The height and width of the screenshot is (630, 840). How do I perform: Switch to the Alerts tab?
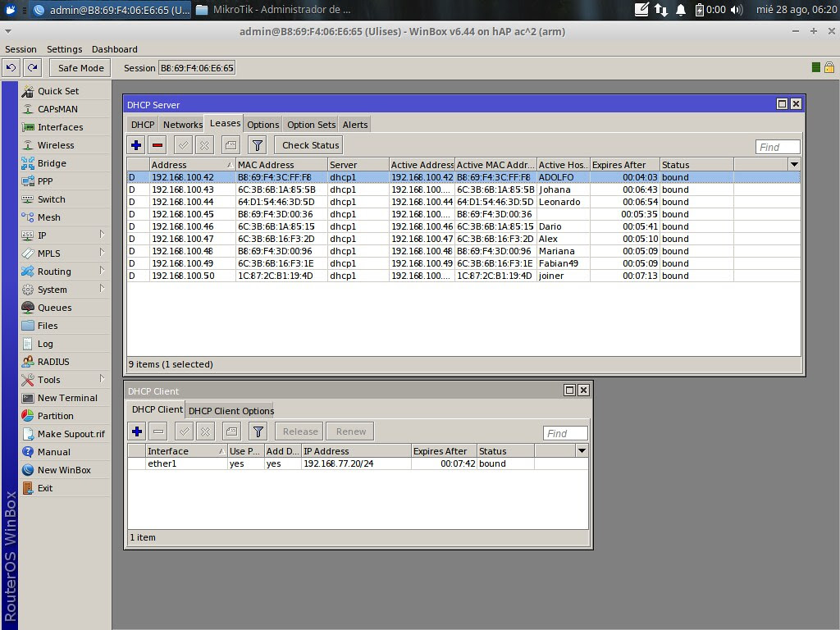click(355, 125)
